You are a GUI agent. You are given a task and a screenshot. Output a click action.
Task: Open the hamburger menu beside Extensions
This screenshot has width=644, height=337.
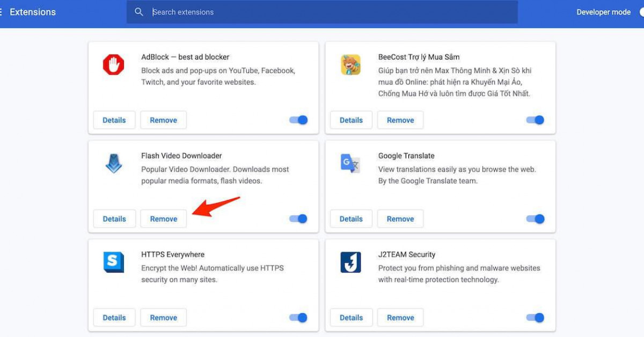(1, 12)
